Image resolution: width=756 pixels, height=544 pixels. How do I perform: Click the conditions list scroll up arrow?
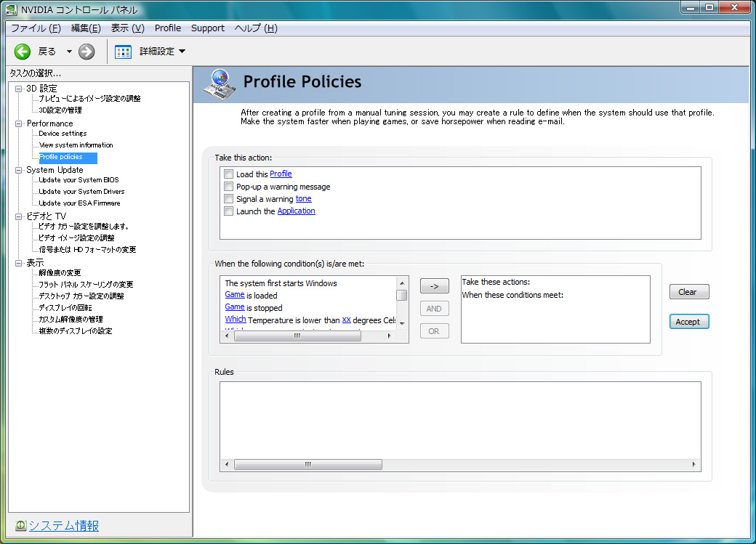click(402, 283)
